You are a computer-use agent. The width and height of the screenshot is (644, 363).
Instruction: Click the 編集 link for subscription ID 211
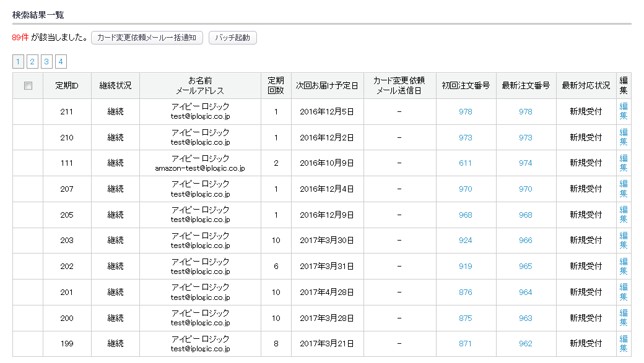(624, 111)
